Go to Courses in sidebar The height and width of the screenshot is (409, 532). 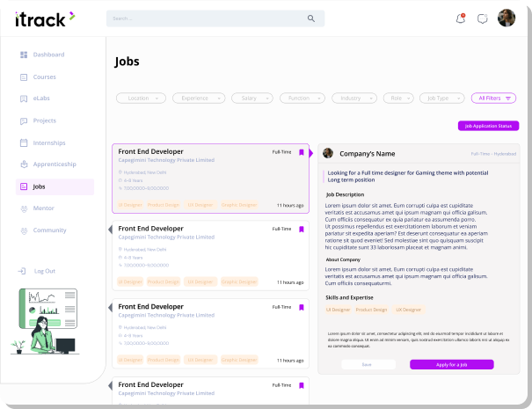[45, 77]
